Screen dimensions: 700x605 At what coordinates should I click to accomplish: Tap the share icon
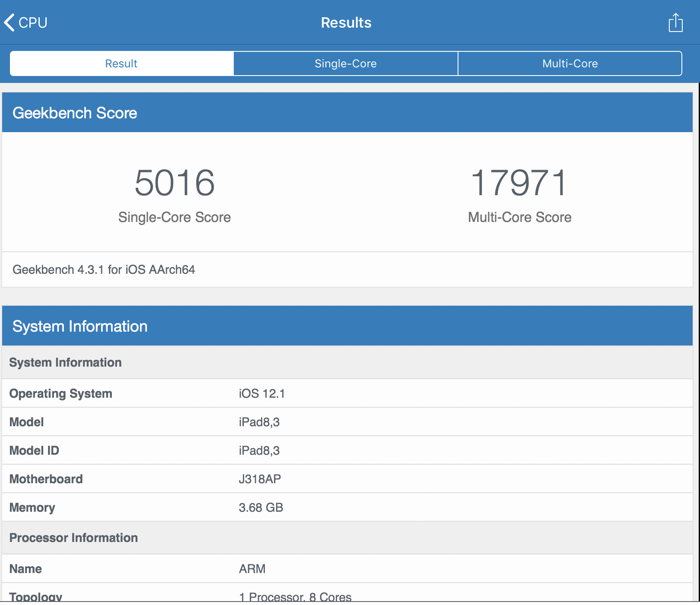coord(675,22)
